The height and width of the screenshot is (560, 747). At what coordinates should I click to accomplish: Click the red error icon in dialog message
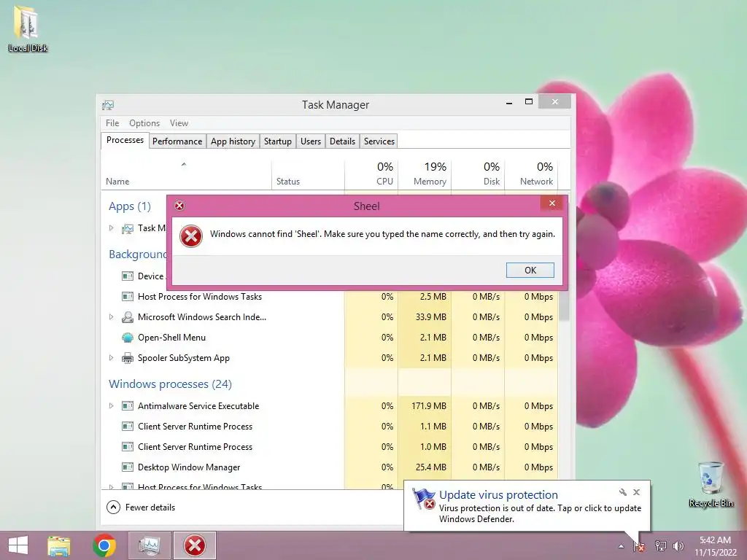tap(191, 236)
